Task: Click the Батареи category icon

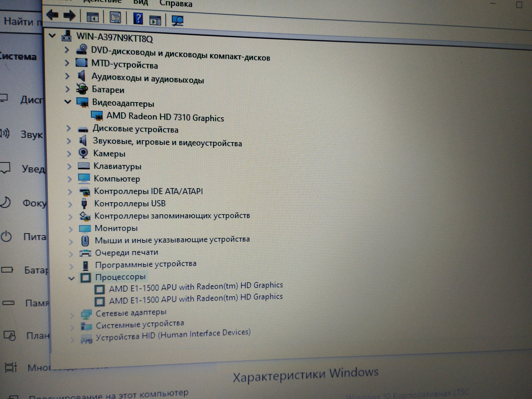Action: (82, 89)
